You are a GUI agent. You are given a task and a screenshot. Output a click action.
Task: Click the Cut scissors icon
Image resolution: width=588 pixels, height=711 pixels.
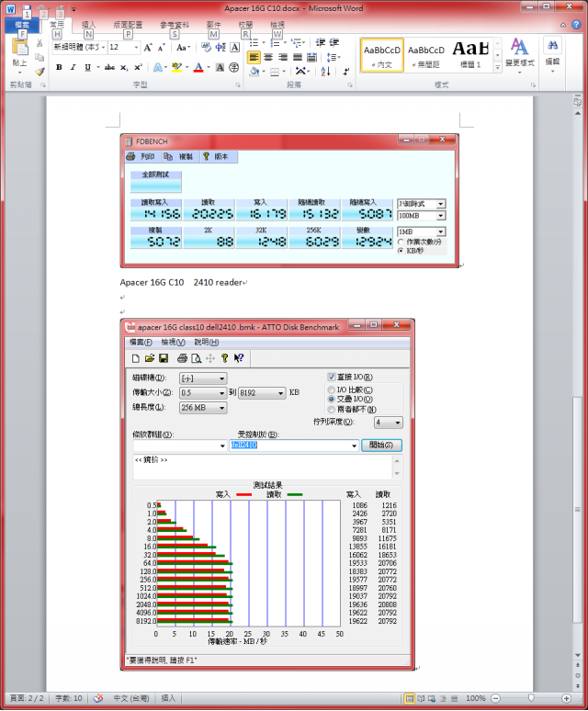coord(40,43)
